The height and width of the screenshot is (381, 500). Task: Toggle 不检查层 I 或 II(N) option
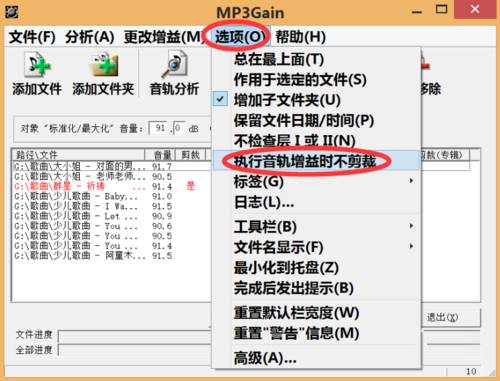[x=316, y=140]
